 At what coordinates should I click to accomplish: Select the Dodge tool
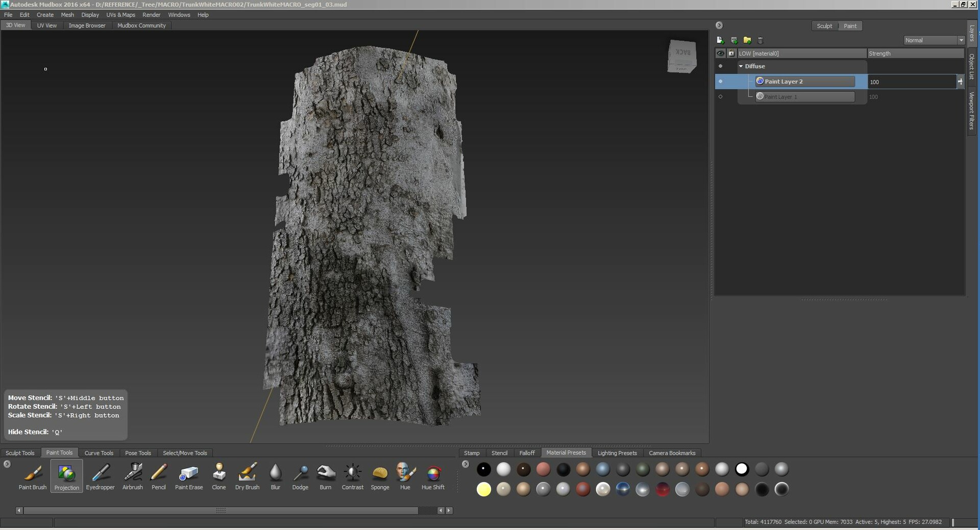(300, 476)
